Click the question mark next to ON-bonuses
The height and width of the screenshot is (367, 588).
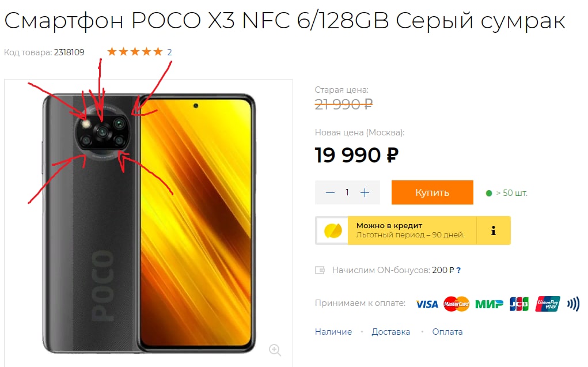[458, 270]
